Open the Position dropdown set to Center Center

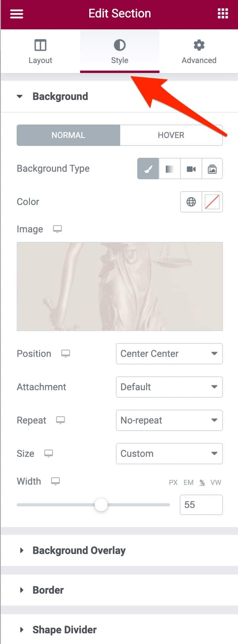[169, 354]
